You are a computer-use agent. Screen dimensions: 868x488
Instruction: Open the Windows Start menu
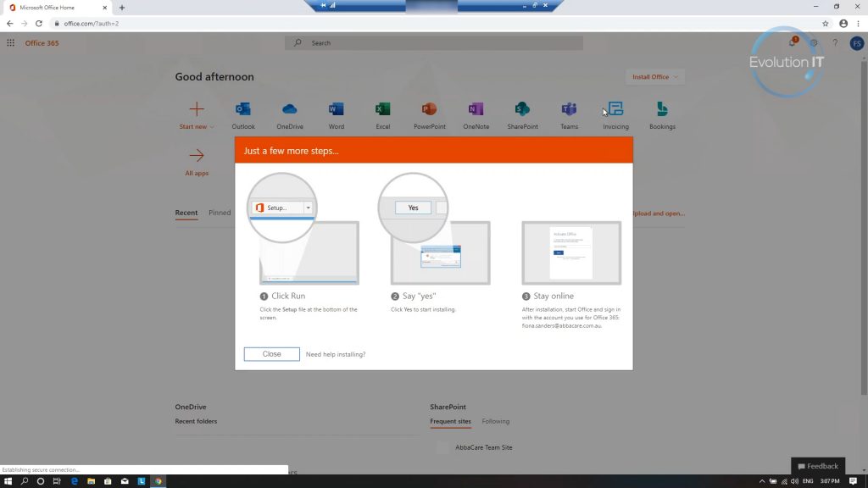(x=8, y=481)
